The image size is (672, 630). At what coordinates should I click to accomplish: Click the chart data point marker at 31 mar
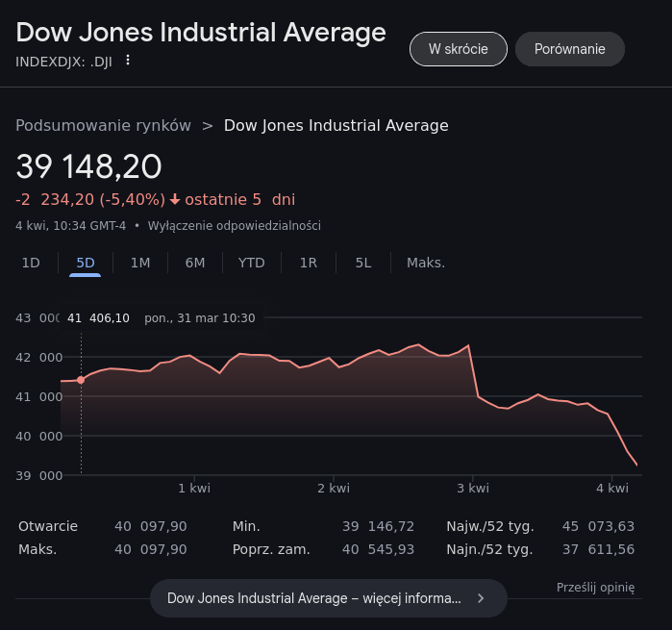(x=81, y=380)
